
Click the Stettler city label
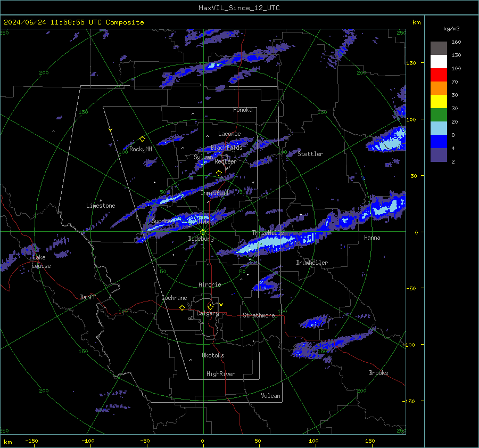(310, 154)
